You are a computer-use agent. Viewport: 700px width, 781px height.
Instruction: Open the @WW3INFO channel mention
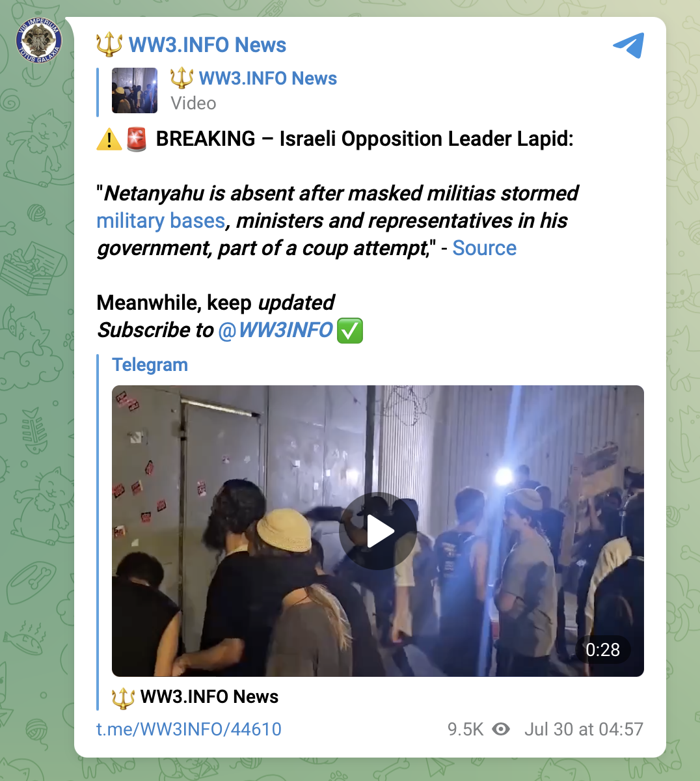276,330
